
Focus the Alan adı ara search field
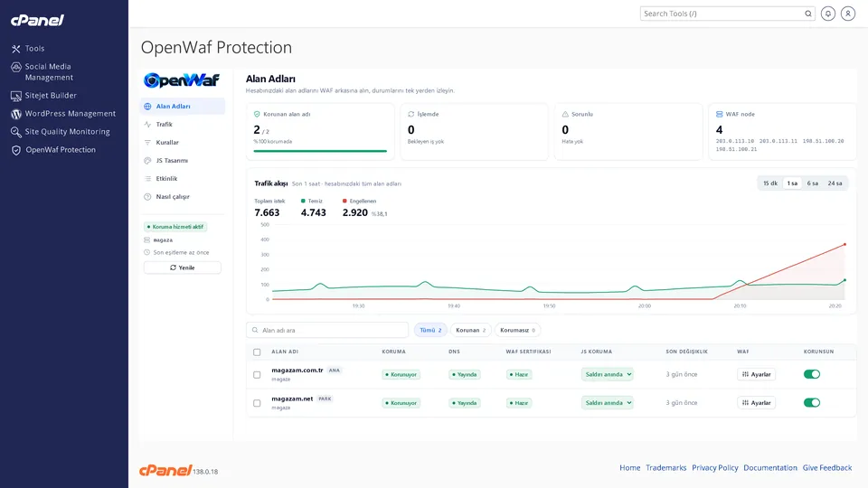click(x=327, y=331)
